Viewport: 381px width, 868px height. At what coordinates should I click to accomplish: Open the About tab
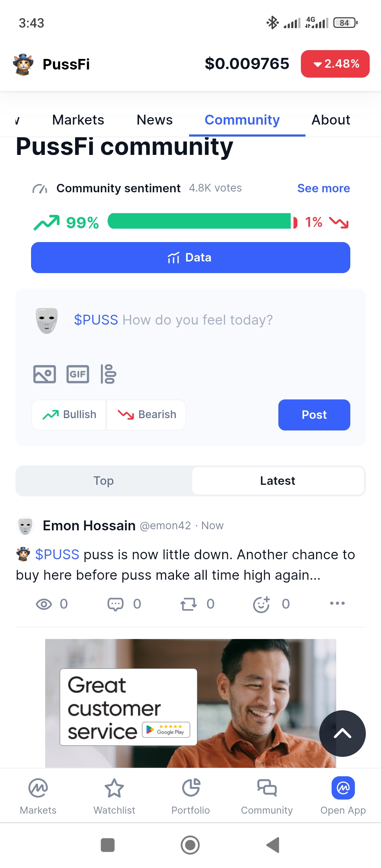point(331,120)
